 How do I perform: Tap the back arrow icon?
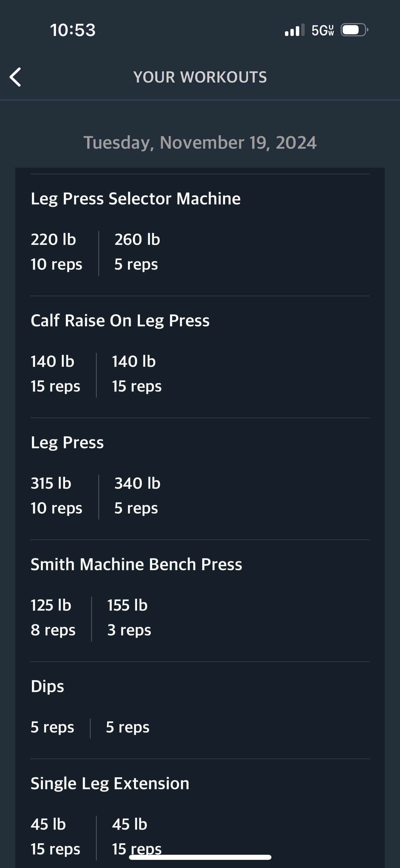(x=15, y=77)
